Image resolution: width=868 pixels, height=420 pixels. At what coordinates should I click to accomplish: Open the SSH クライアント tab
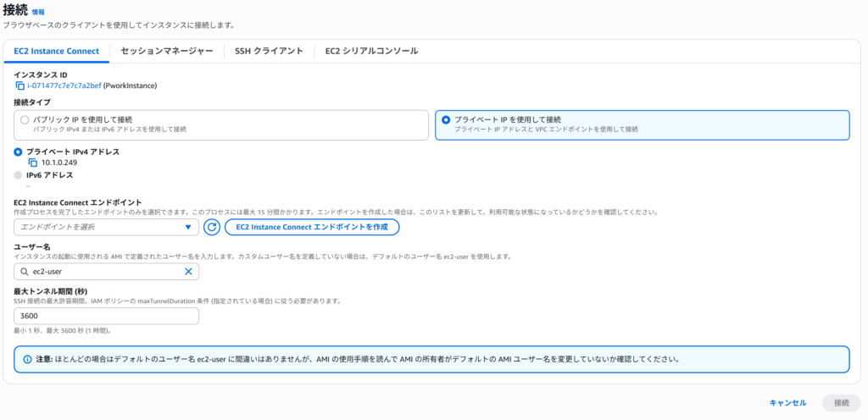(x=269, y=51)
